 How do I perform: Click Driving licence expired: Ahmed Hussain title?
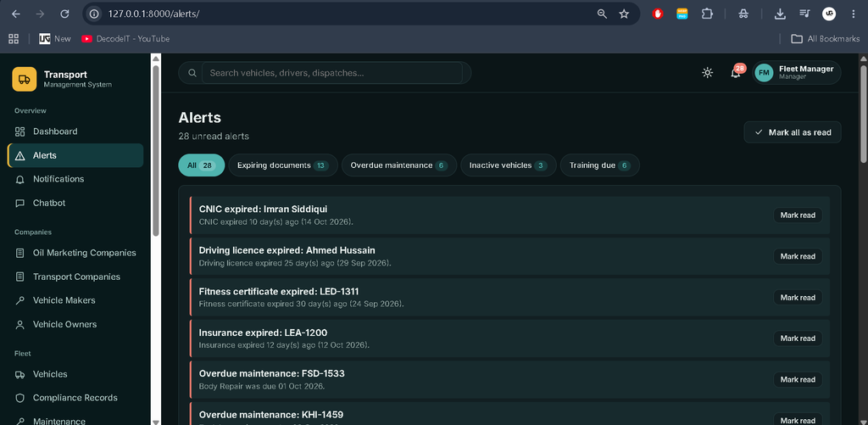tap(287, 250)
